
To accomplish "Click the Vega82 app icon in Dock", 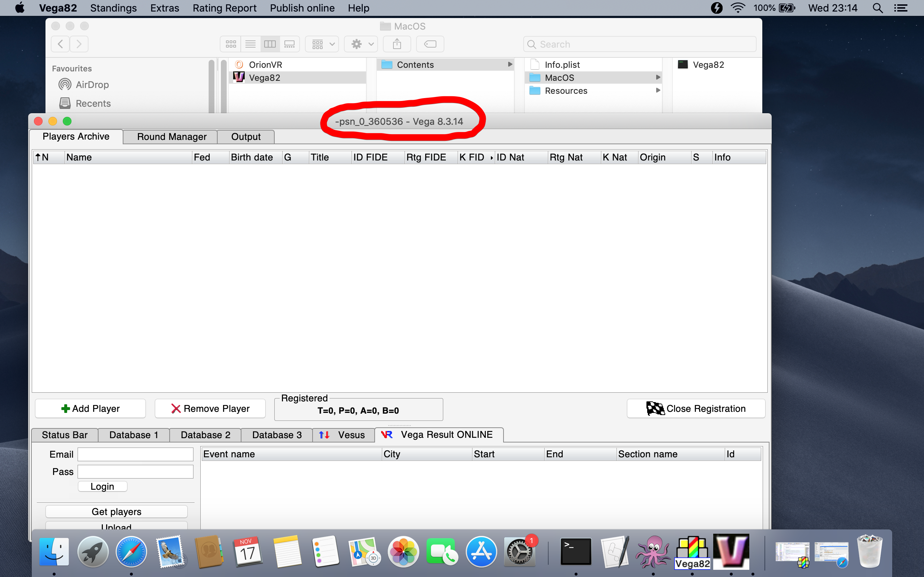I will point(692,551).
